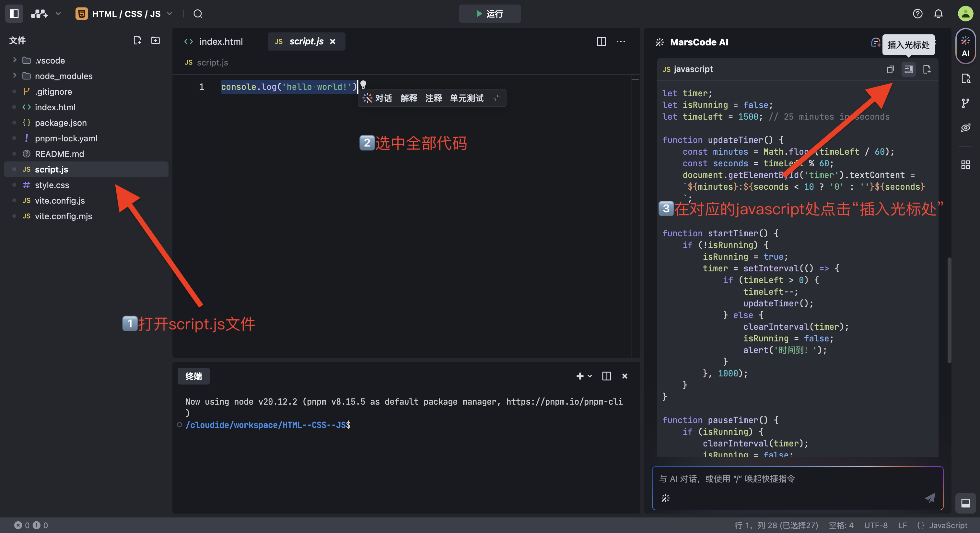Split the editor view

click(x=601, y=41)
